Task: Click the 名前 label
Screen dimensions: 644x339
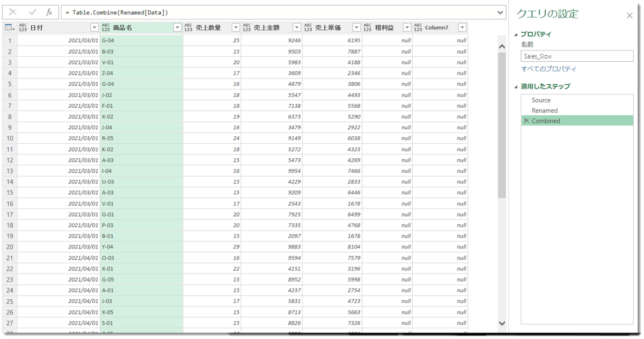Action: 527,45
